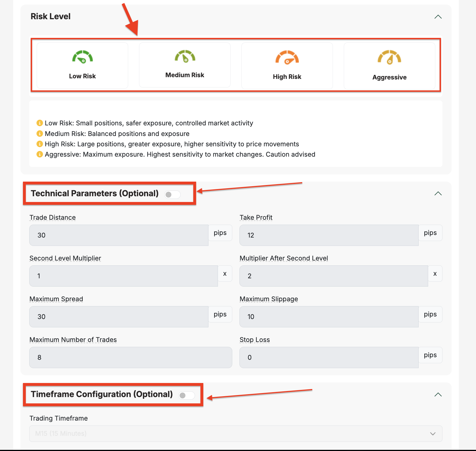Click the Maximum Slippage input field
Viewport: 476px width, 451px height.
tap(329, 317)
